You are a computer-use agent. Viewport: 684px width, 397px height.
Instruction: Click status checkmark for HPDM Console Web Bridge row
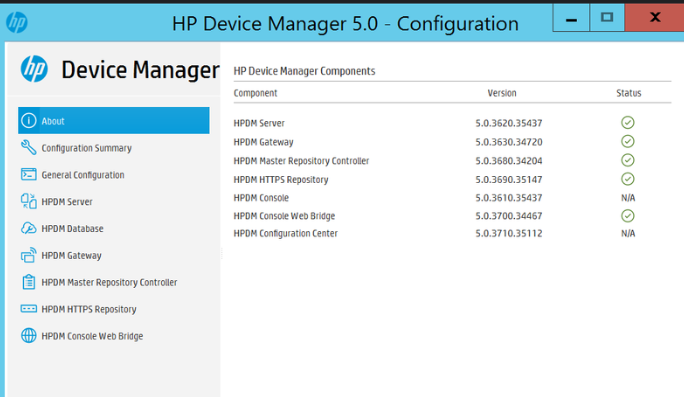[x=628, y=216]
